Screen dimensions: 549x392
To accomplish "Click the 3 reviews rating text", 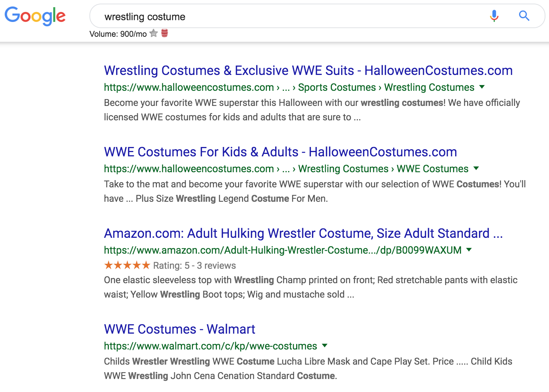I will pyautogui.click(x=216, y=266).
